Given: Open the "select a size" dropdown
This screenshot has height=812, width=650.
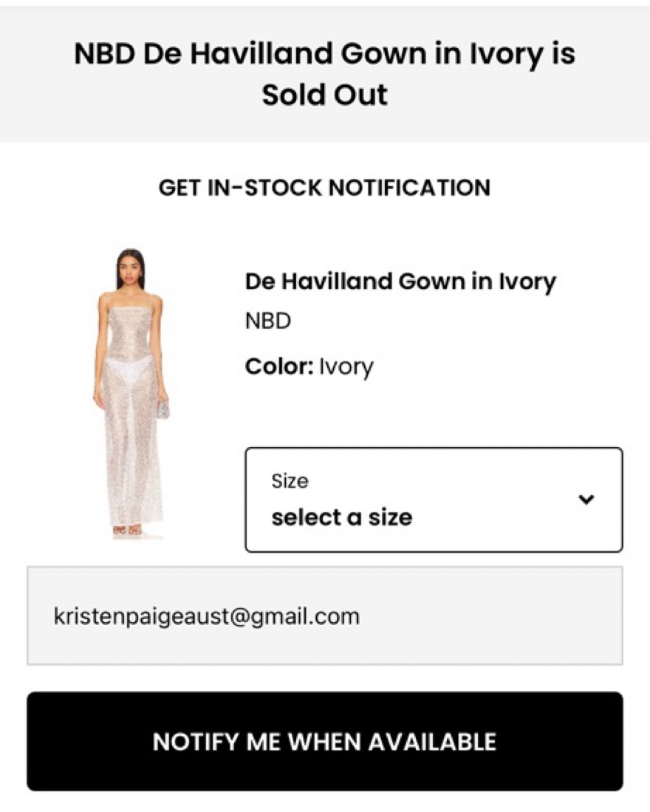Looking at the screenshot, I should [x=433, y=499].
